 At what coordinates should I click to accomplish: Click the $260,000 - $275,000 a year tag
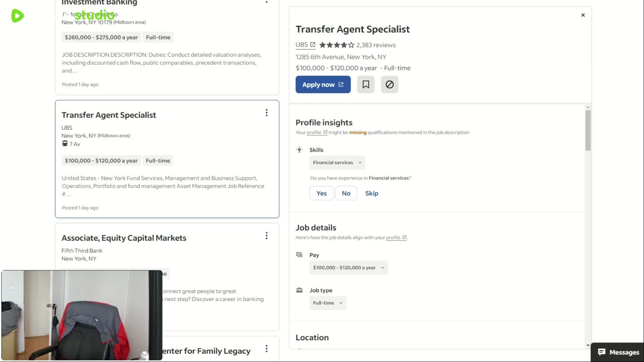click(x=101, y=37)
